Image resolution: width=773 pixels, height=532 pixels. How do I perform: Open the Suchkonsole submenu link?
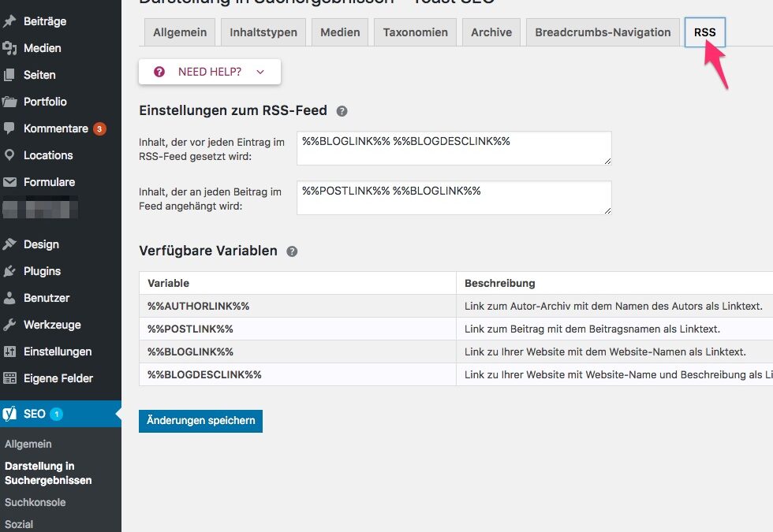35,502
